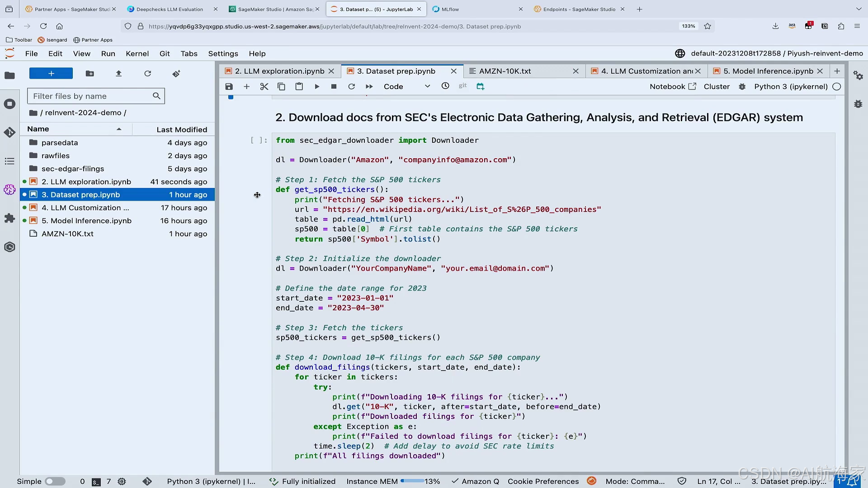The width and height of the screenshot is (868, 488).
Task: Open Cookie Preferences in status bar
Action: click(x=543, y=481)
